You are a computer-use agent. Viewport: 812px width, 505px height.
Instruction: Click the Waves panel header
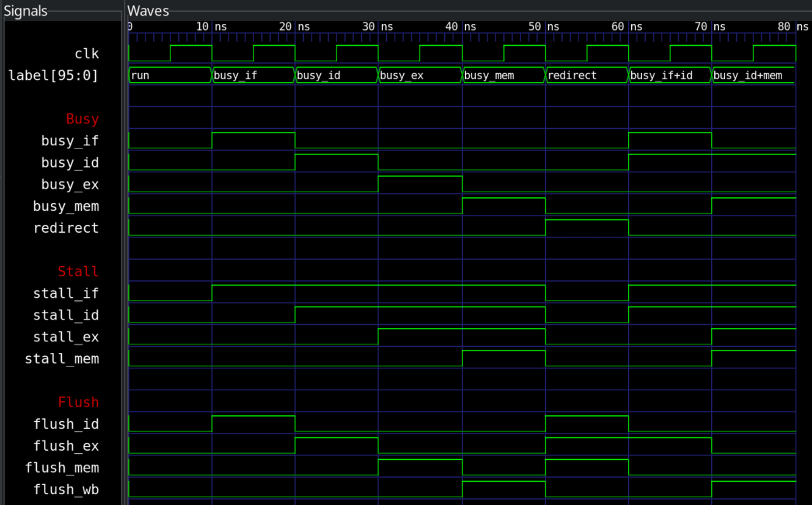(148, 11)
